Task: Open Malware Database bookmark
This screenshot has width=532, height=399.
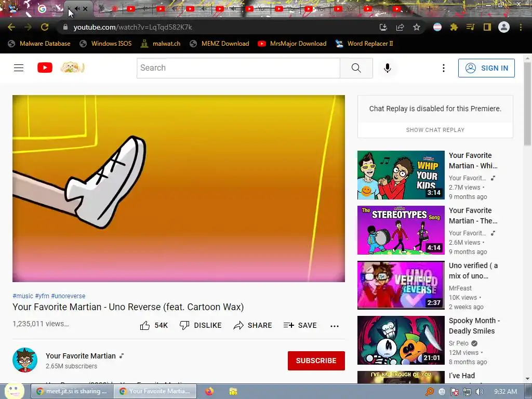Action: [39, 44]
